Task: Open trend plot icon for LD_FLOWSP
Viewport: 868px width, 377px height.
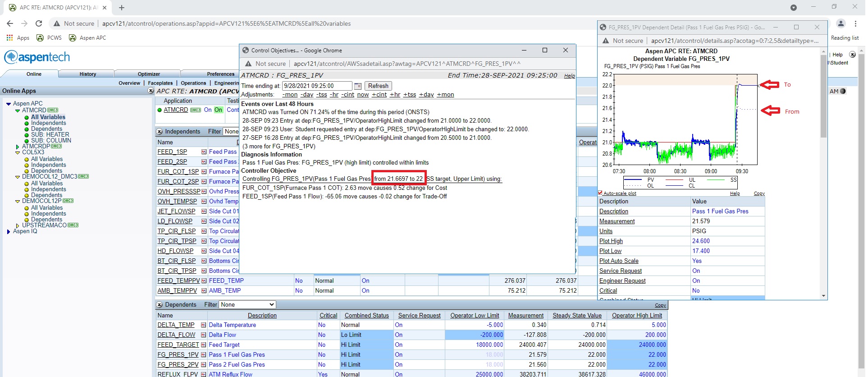Action: [204, 221]
